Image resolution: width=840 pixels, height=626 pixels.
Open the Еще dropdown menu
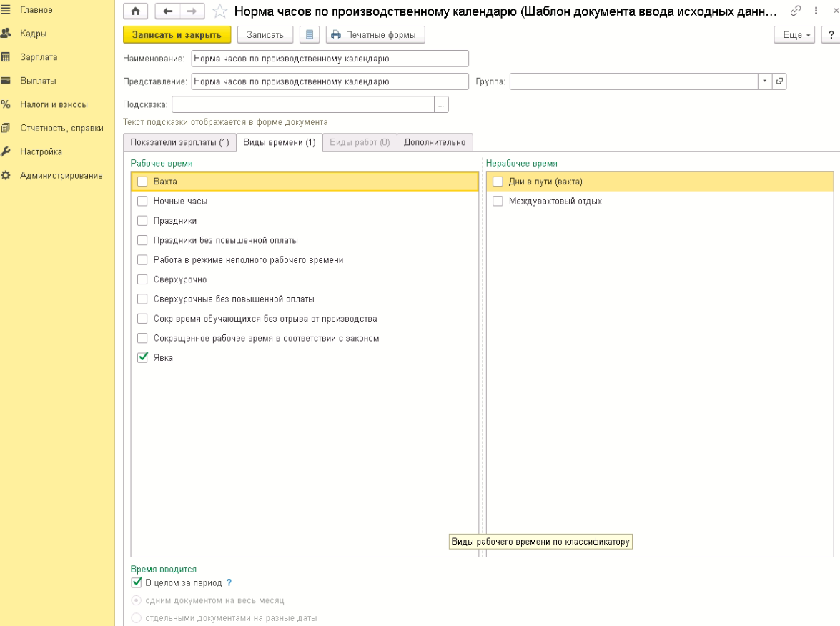point(794,35)
